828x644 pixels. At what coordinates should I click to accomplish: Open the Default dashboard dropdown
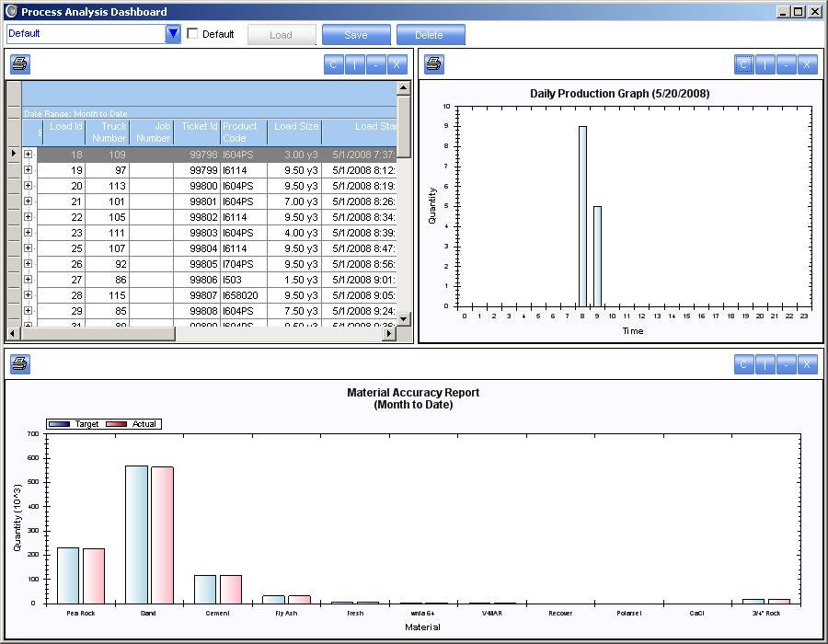click(173, 34)
